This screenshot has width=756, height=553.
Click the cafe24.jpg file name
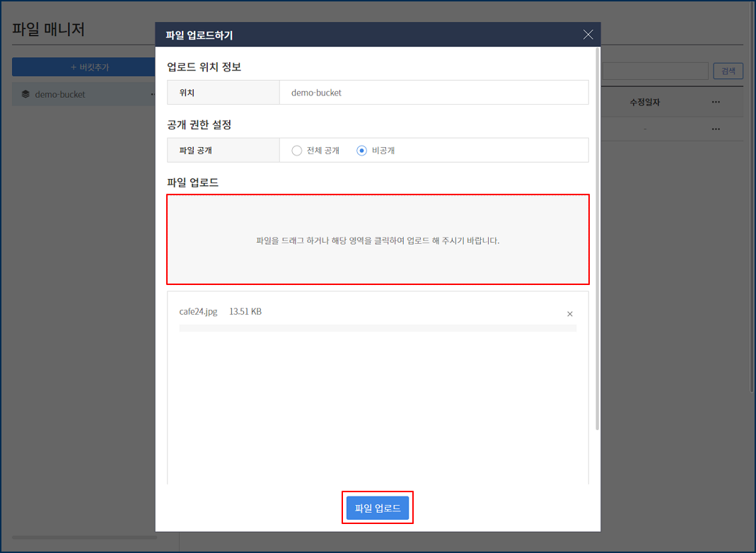tap(199, 312)
